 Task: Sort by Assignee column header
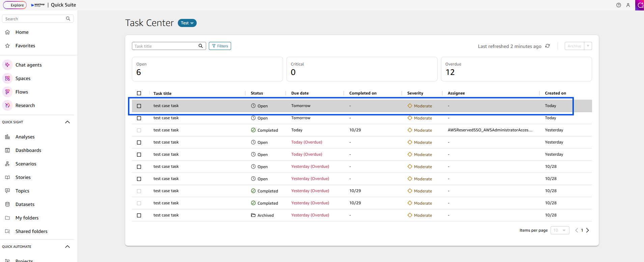[456, 93]
